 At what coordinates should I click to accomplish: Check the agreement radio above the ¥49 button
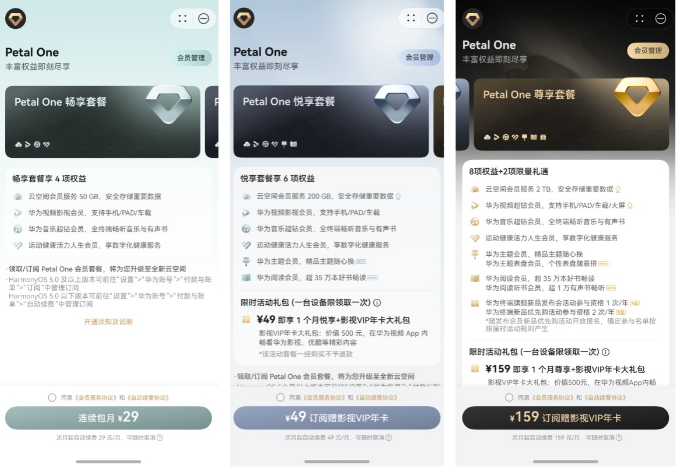coord(281,397)
